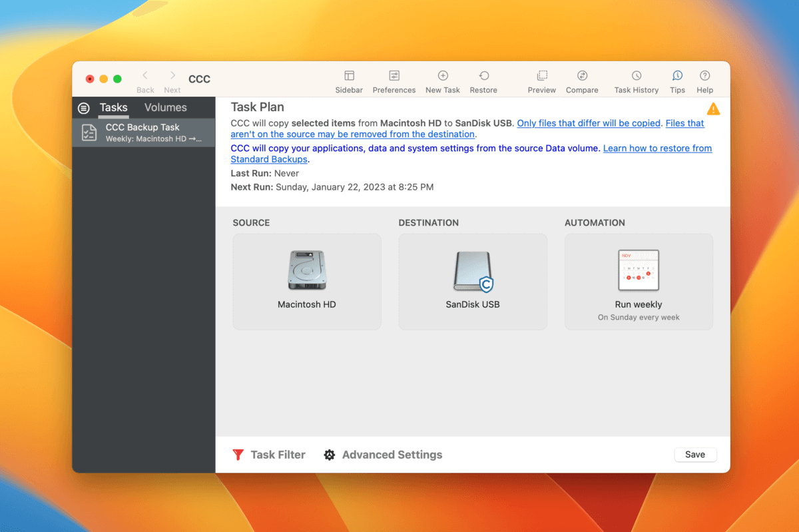Open Preferences from the toolbar
The height and width of the screenshot is (532, 799).
(x=394, y=76)
